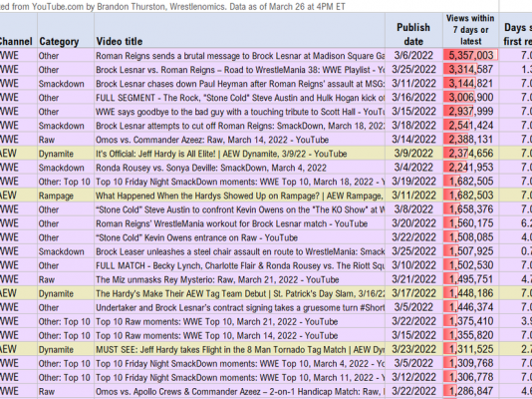Select 'The Miz unmasks Rey Mysterio' title cell
Viewport: 532px width, 399px height.
point(239,279)
